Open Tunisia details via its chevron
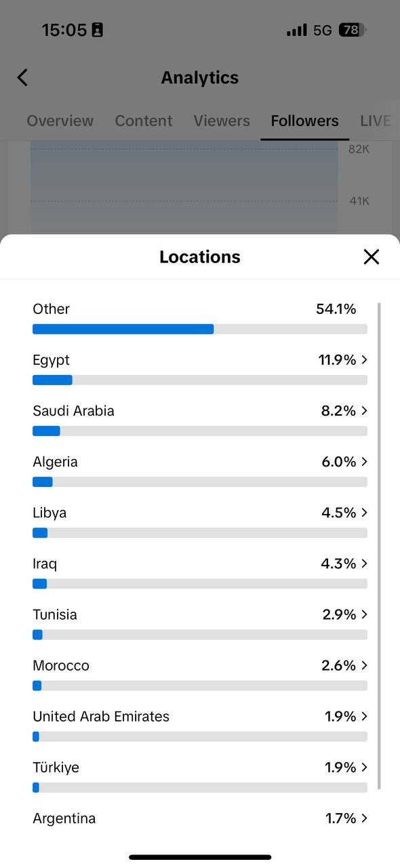 coord(365,614)
